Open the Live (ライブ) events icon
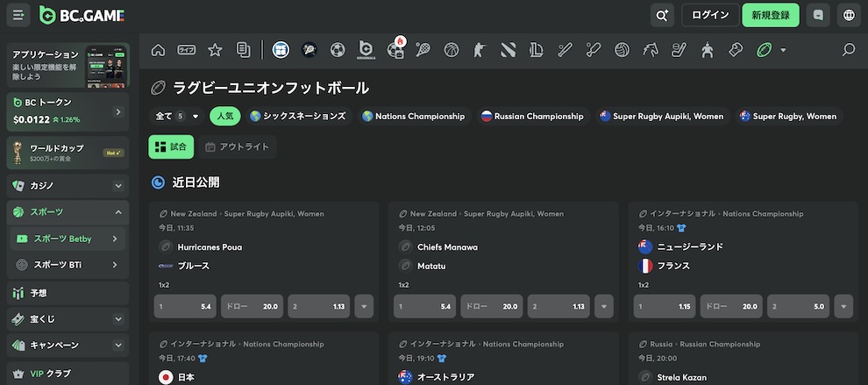 pos(187,50)
